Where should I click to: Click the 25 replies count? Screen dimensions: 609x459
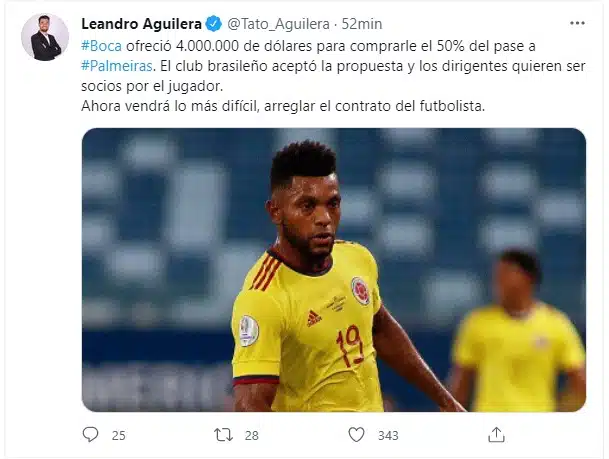point(118,435)
